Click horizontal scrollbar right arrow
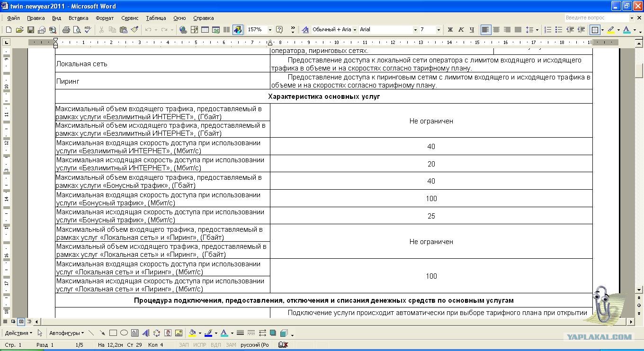Viewport: 644px width, 351px height. click(x=630, y=322)
